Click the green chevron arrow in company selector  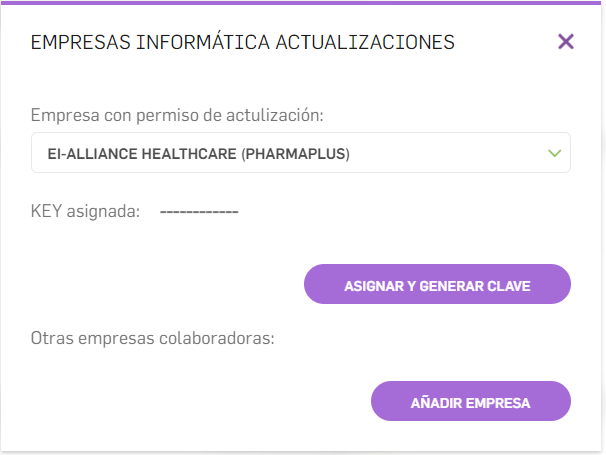pos(555,153)
